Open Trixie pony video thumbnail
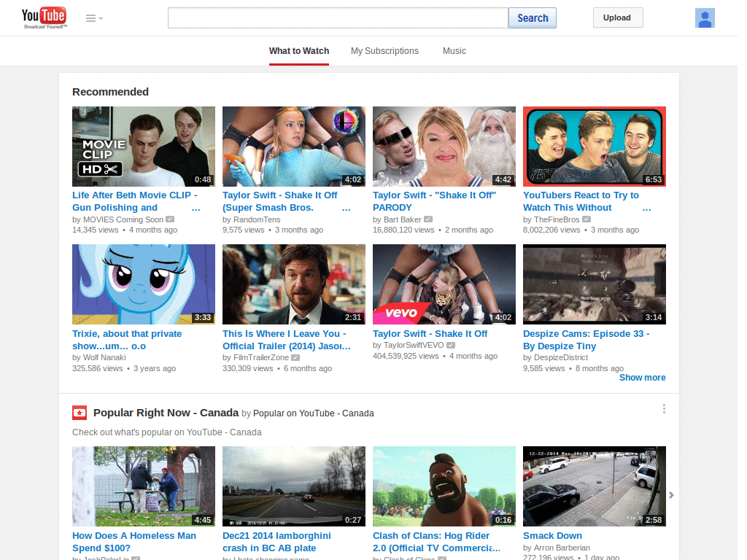This screenshot has height=560, width=747. click(x=144, y=284)
